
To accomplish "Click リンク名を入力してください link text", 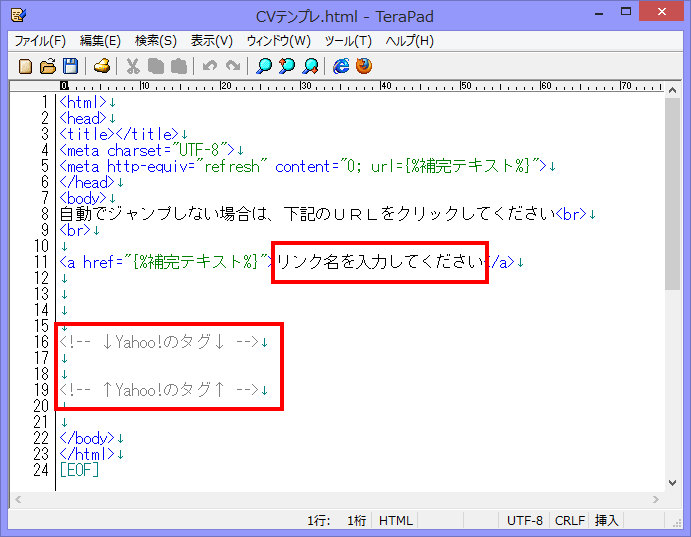I will tap(380, 262).
